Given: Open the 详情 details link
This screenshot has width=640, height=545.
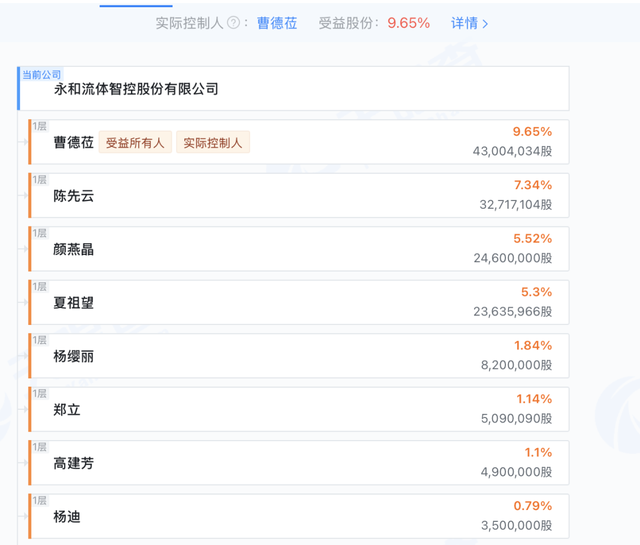Looking at the screenshot, I should point(463,23).
